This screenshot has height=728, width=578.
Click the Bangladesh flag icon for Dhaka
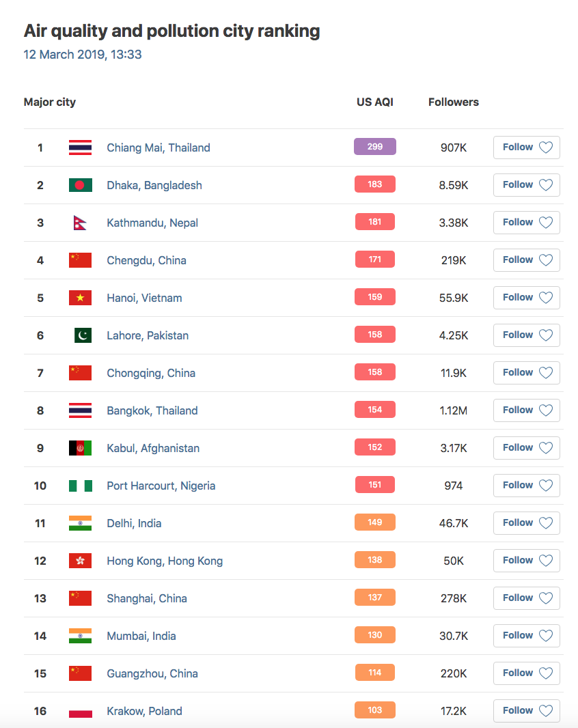pyautogui.click(x=80, y=185)
